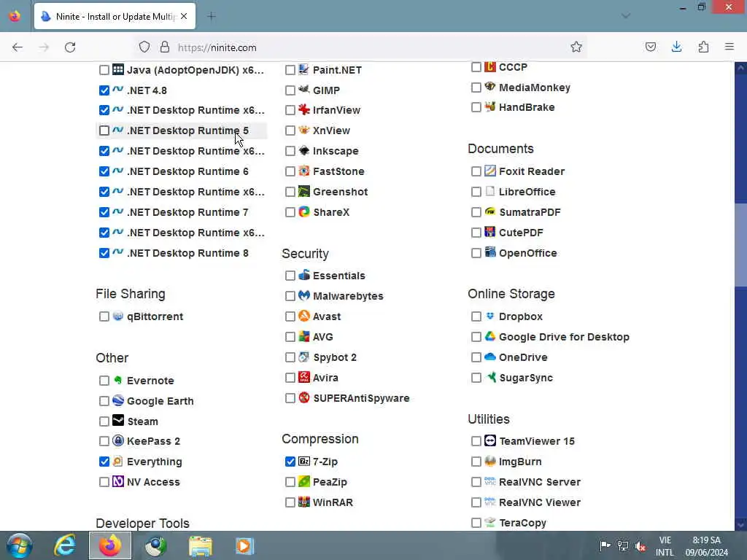Screen dimensions: 747x560
Task: Uncheck the Everything checkbox
Action: (104, 462)
